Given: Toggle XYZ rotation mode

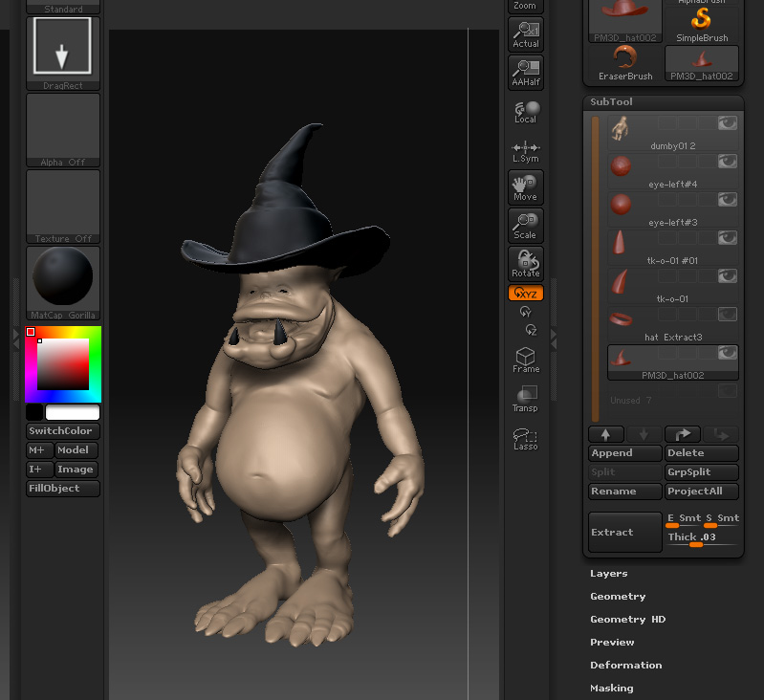Looking at the screenshot, I should pyautogui.click(x=526, y=294).
